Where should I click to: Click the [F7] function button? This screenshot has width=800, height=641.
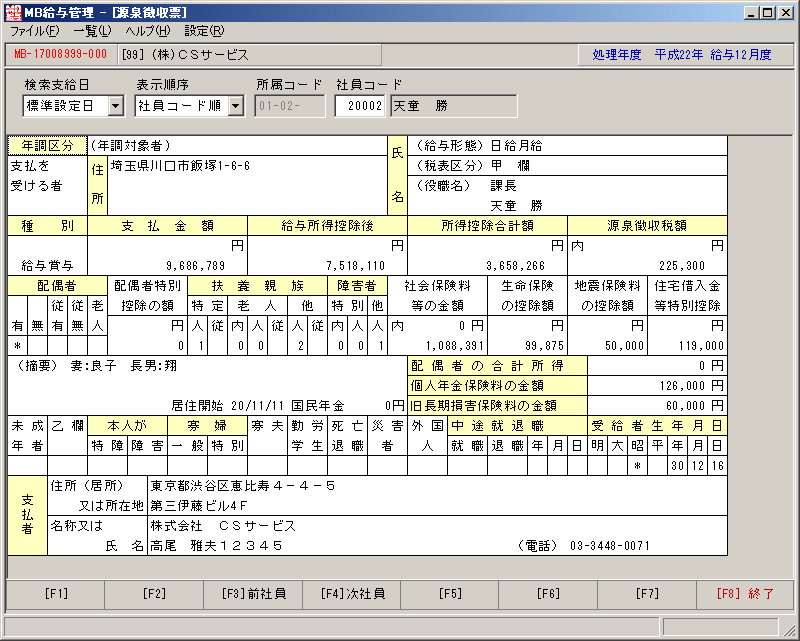647,594
